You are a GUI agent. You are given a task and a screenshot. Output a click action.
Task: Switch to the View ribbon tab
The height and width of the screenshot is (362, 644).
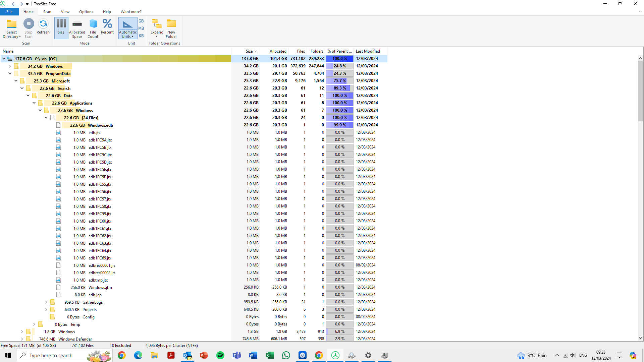[65, 12]
